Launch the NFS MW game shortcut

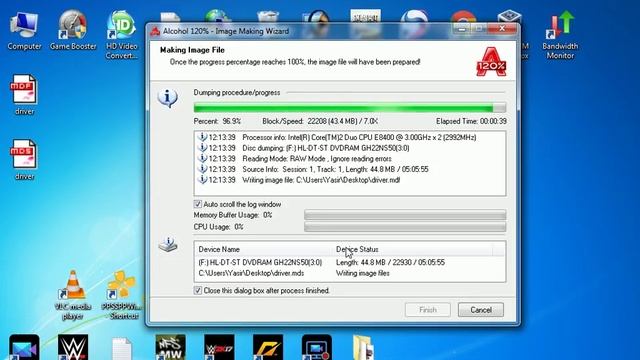point(170,347)
